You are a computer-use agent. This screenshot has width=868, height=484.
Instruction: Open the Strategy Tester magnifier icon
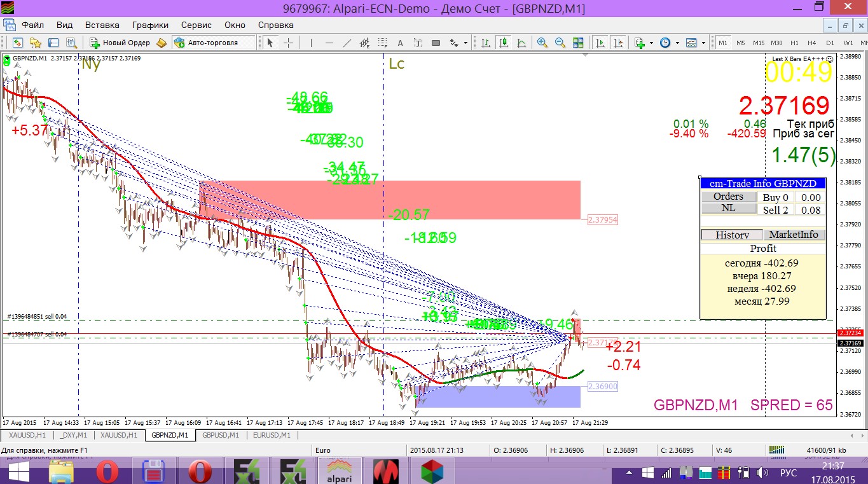(71, 43)
